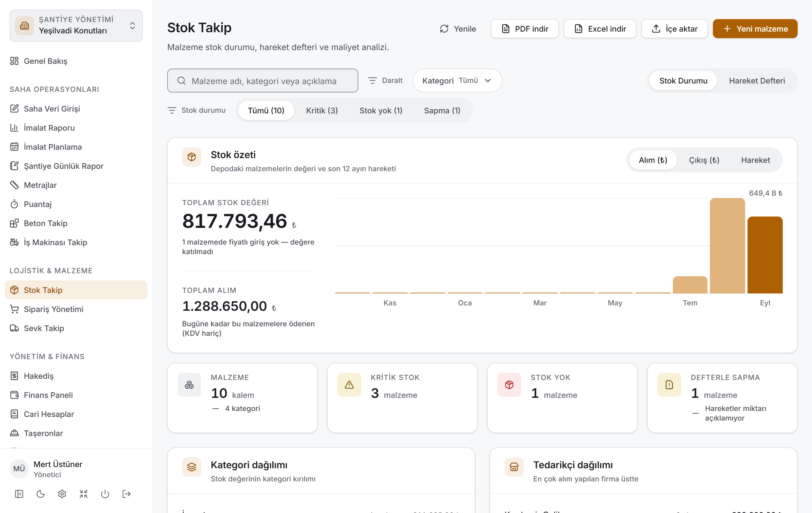Click the Kas month label on chart
The width and height of the screenshot is (812, 513).
pos(390,303)
